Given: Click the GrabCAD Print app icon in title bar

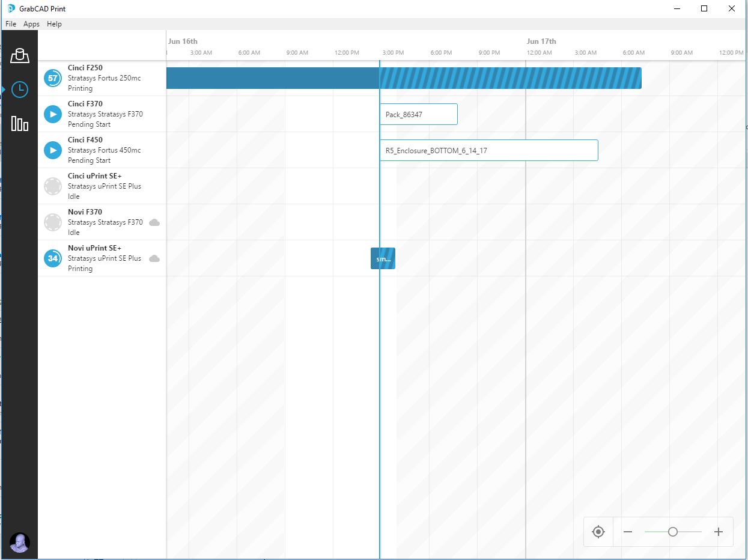Looking at the screenshot, I should coord(10,8).
